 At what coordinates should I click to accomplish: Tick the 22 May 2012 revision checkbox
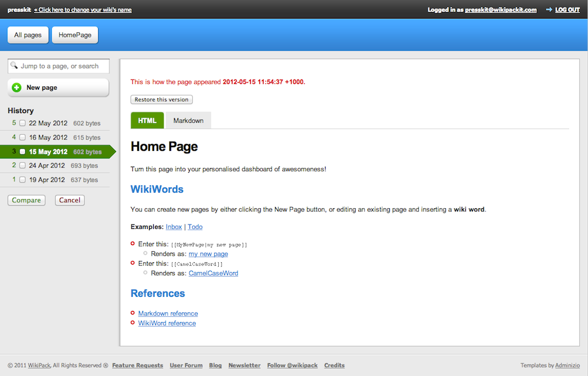click(x=22, y=123)
